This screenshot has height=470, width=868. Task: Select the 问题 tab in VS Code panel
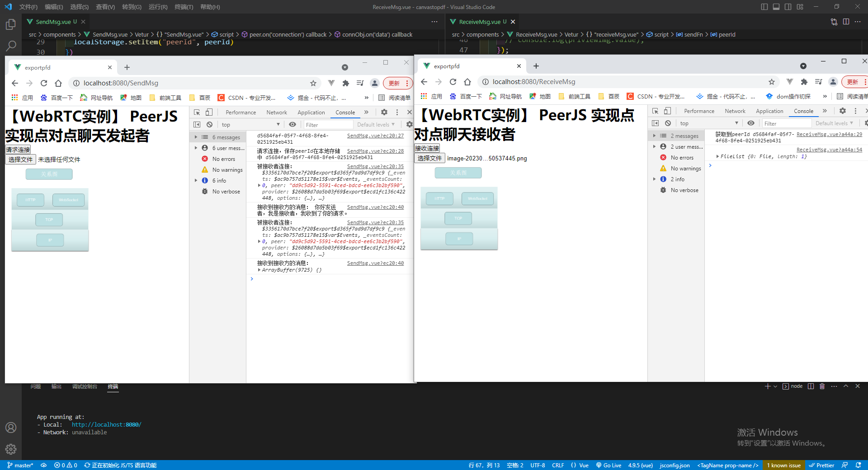(x=36, y=386)
